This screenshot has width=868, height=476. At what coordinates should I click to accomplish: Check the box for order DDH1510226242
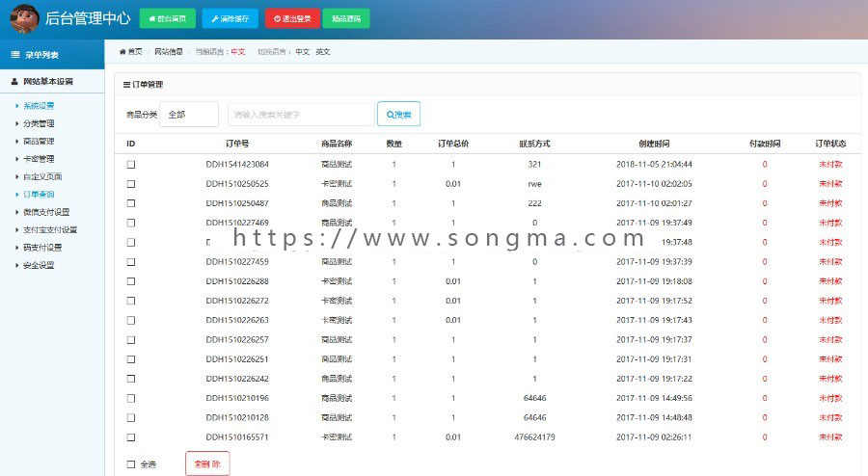click(x=130, y=379)
